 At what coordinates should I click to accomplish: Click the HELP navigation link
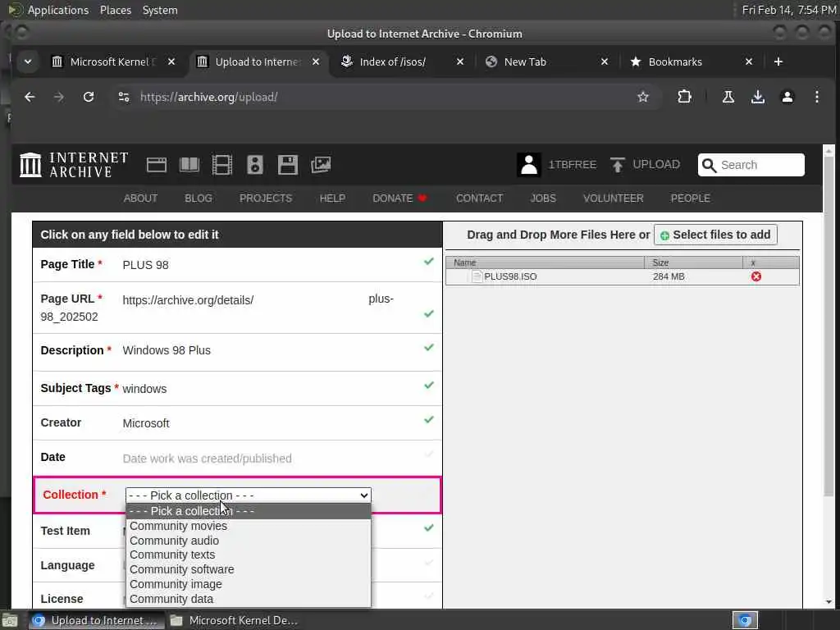[x=332, y=199]
